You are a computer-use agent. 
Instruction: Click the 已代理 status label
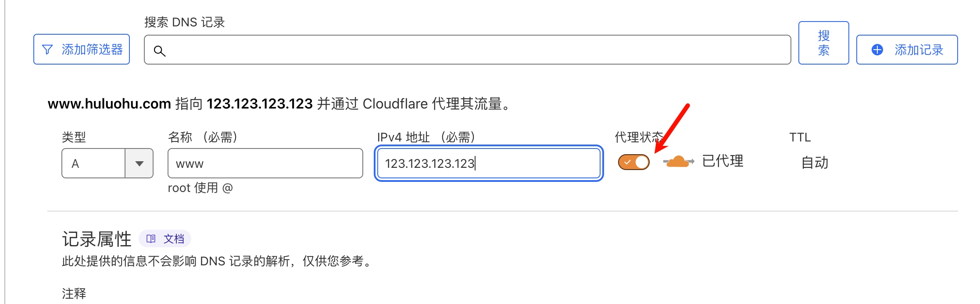tap(722, 161)
